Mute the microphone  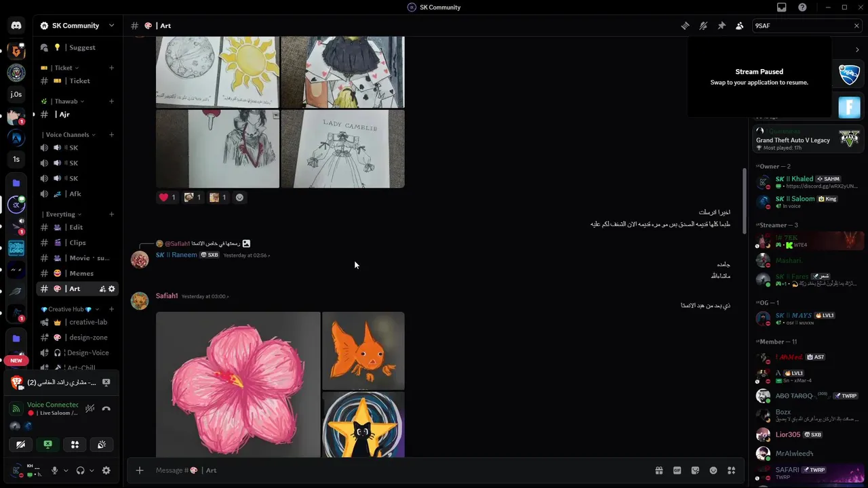tap(55, 470)
